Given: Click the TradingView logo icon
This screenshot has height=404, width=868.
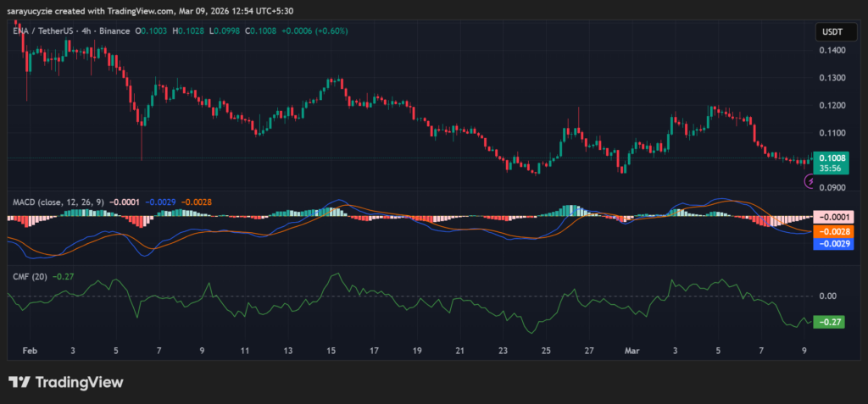Looking at the screenshot, I should 19,383.
